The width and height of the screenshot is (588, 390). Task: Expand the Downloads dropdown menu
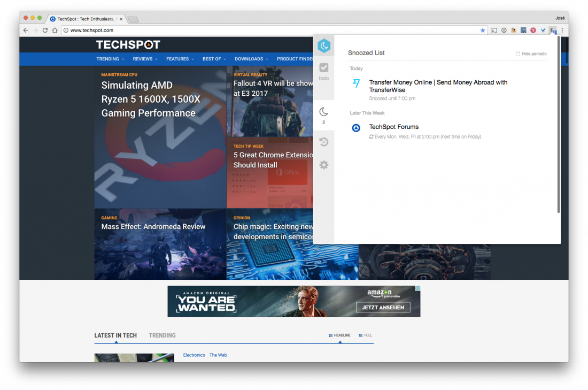coord(251,59)
